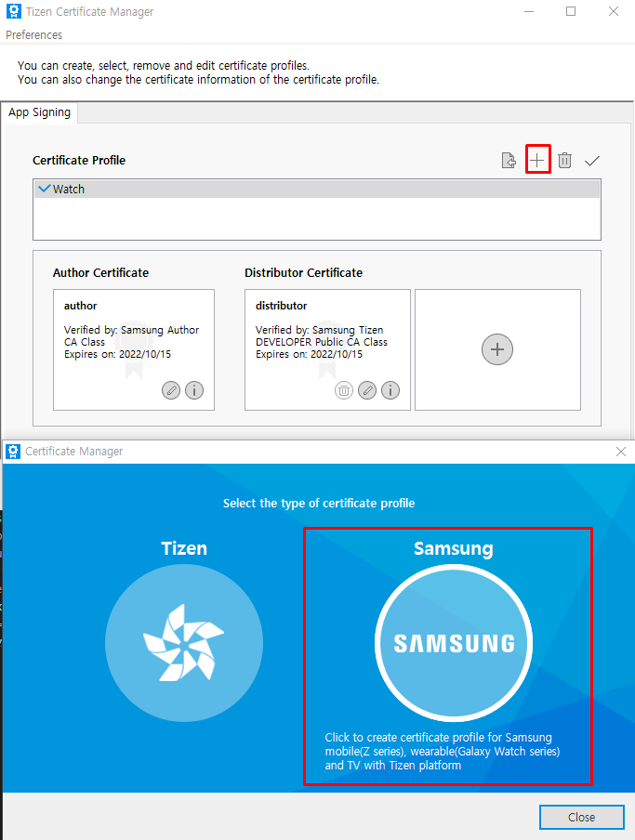Set the selected profile as active with the checkmark
Viewport: 635px width, 840px height.
(x=591, y=161)
